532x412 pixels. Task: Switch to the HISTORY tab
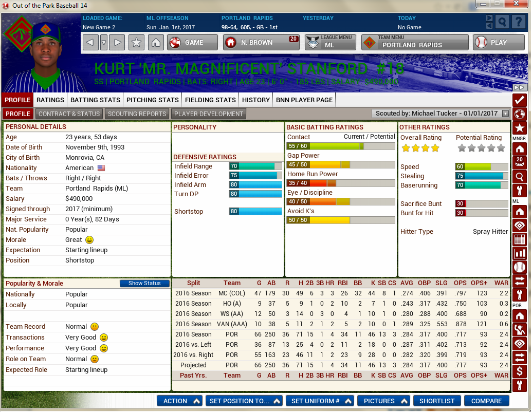click(256, 100)
